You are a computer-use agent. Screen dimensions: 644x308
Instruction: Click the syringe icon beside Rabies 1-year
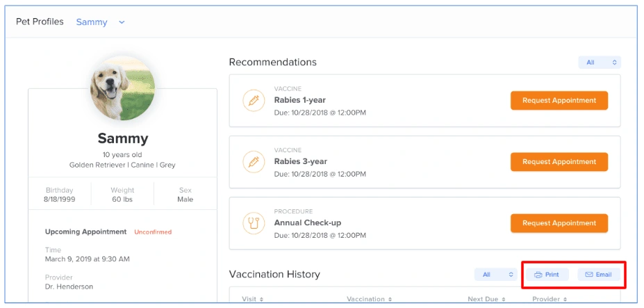click(x=254, y=101)
